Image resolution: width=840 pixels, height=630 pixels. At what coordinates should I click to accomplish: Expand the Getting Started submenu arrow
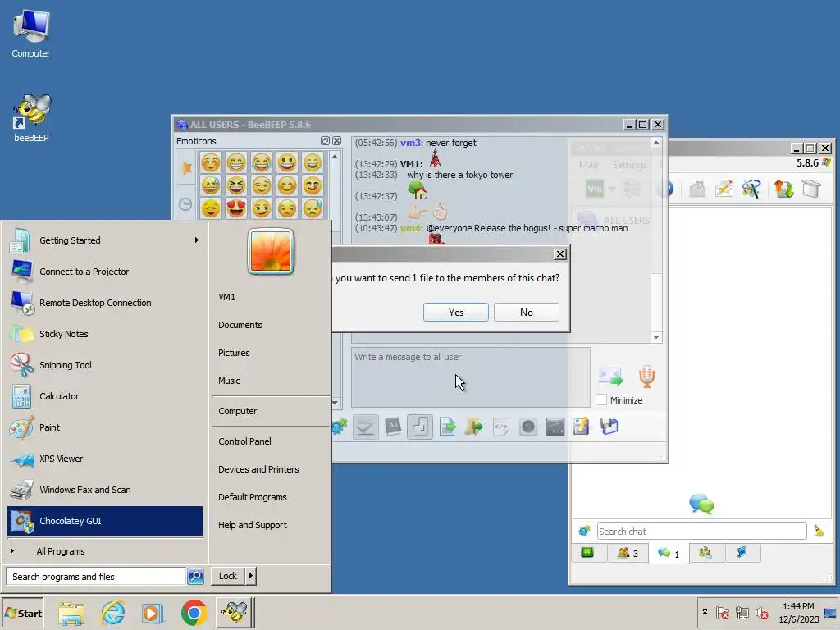(197, 240)
